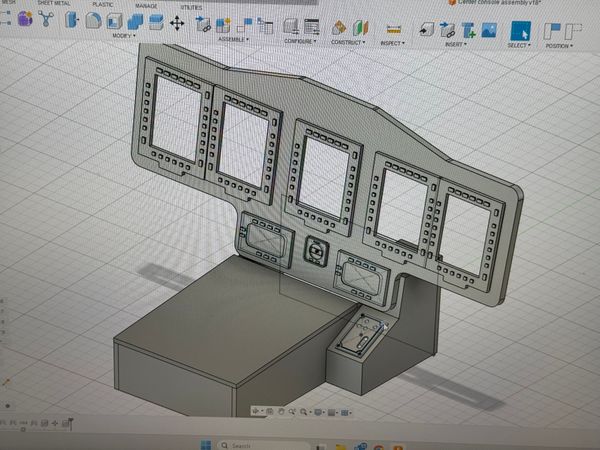
Task: Open the Configure dropdown
Action: click(x=300, y=41)
